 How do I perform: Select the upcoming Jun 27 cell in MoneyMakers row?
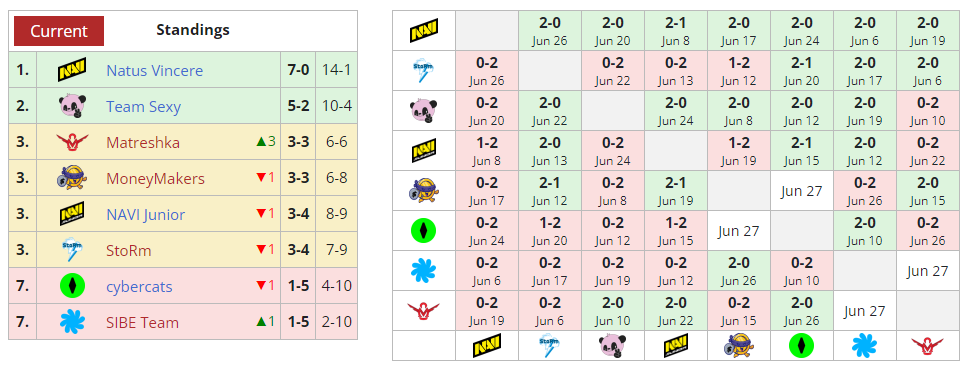801,191
